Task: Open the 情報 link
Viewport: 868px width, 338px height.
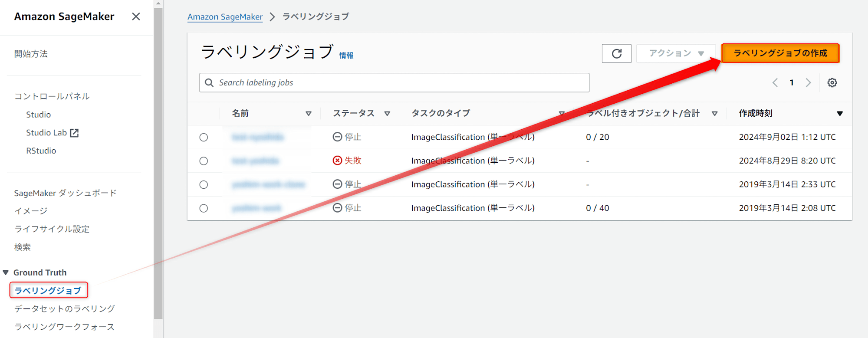Action: click(346, 55)
